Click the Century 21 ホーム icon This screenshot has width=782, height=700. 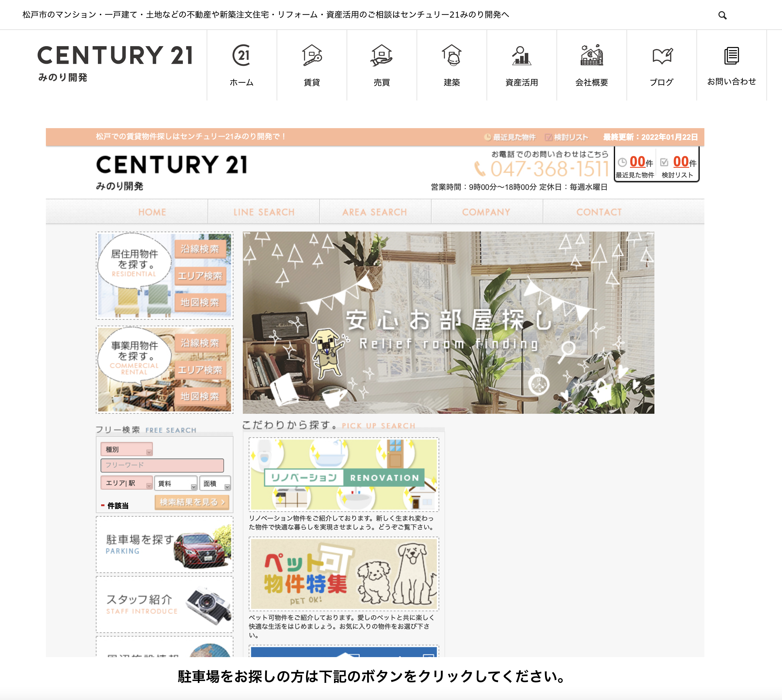(242, 55)
